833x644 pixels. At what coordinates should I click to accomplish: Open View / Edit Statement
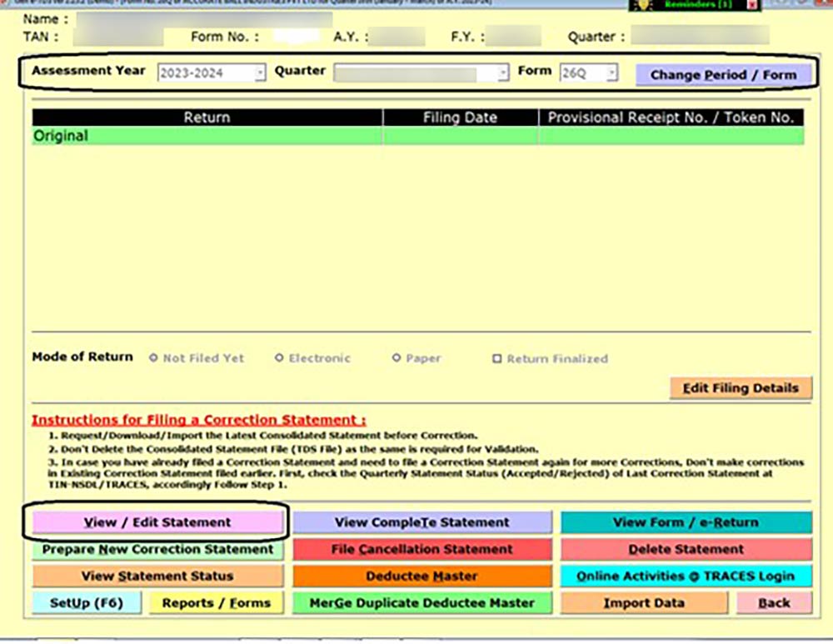click(x=157, y=522)
